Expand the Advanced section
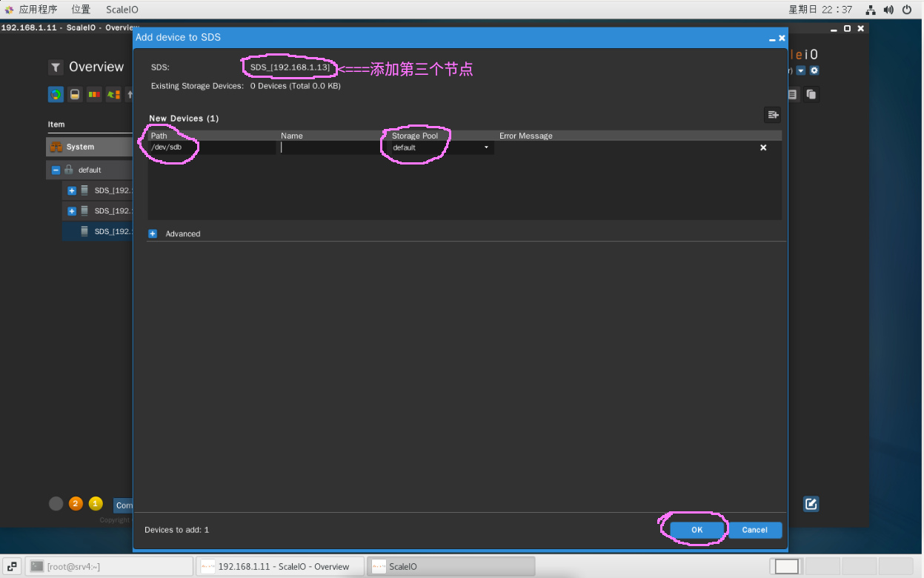Screen dimensions: 924x578 153,233
